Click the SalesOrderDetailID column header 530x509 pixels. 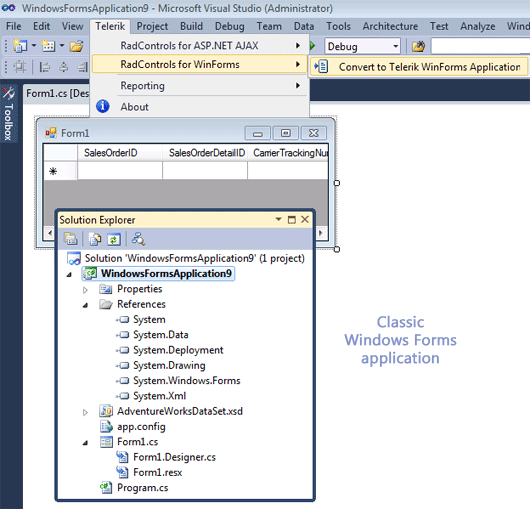pyautogui.click(x=205, y=153)
